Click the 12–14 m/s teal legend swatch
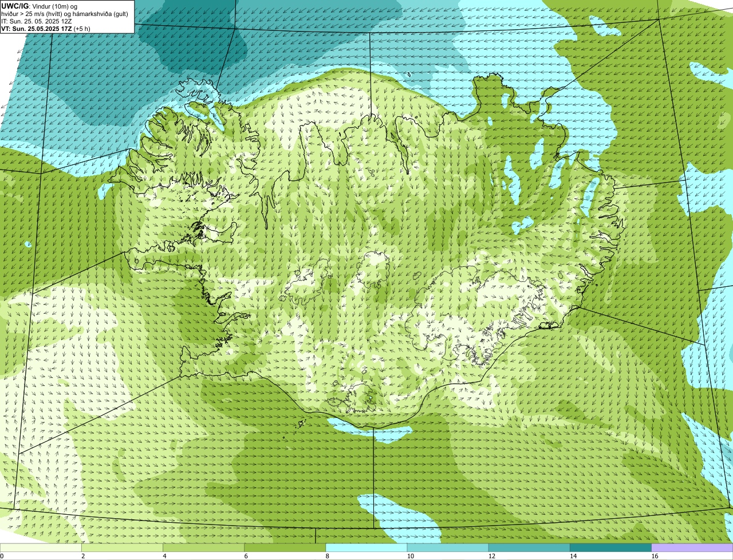The image size is (733, 560). (529, 548)
